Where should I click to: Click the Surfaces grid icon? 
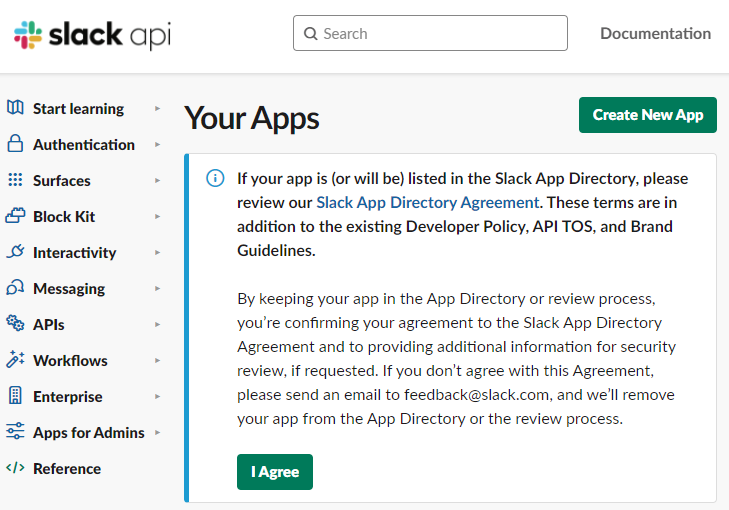[x=15, y=180]
